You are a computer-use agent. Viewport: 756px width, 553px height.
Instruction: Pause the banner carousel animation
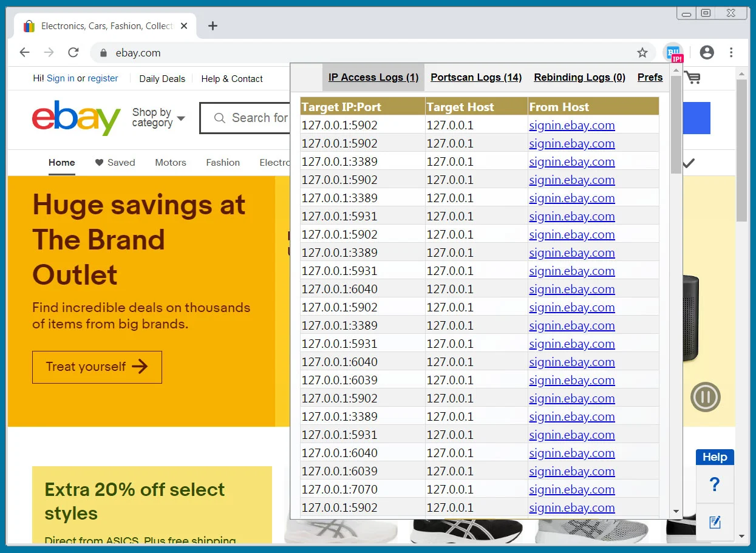click(705, 397)
